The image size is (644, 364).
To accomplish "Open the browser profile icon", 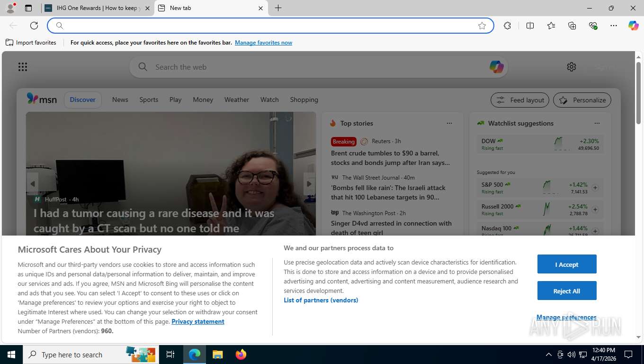I will coord(10,8).
